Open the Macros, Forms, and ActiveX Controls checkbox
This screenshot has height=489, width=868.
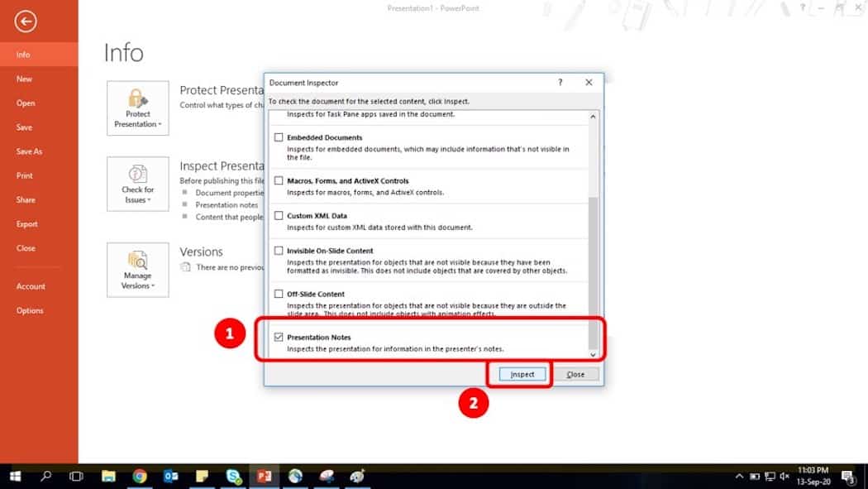pyautogui.click(x=279, y=180)
